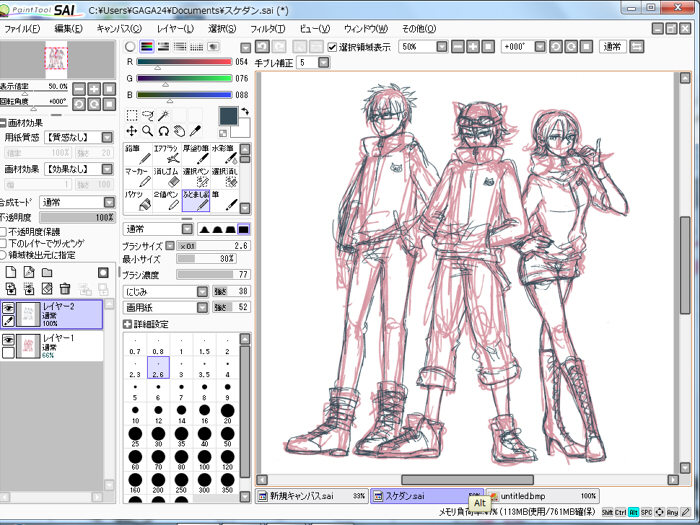700x525 pixels.
Task: Create a new normal layer
Action: pos(11,272)
